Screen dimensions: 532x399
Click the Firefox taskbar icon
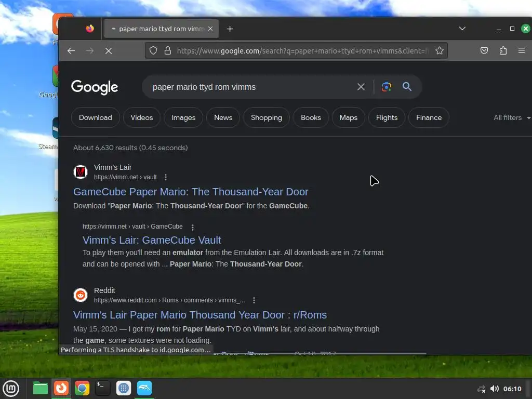[x=61, y=388]
